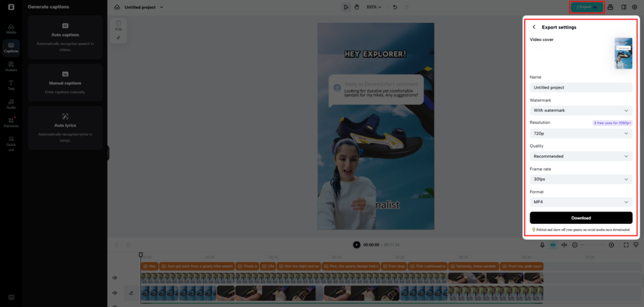Viewport: 644px width, 307px height.
Task: Click the project Name input field
Action: [580, 87]
